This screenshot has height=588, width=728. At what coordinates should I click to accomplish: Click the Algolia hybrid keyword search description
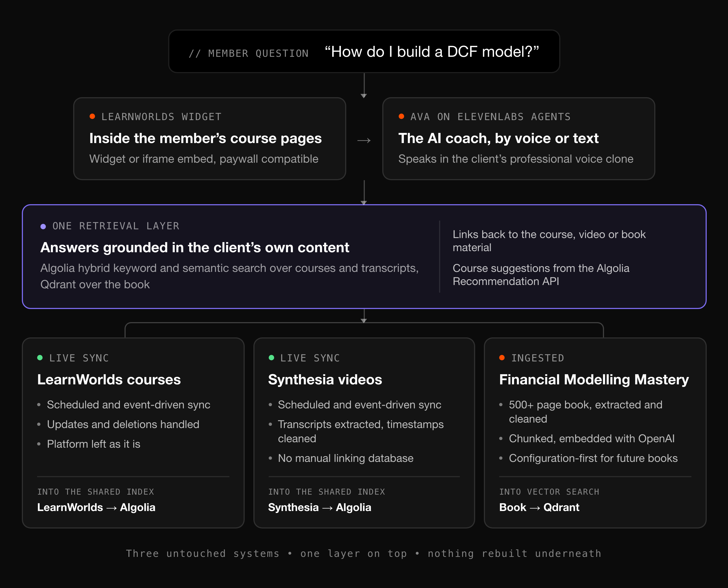point(230,276)
